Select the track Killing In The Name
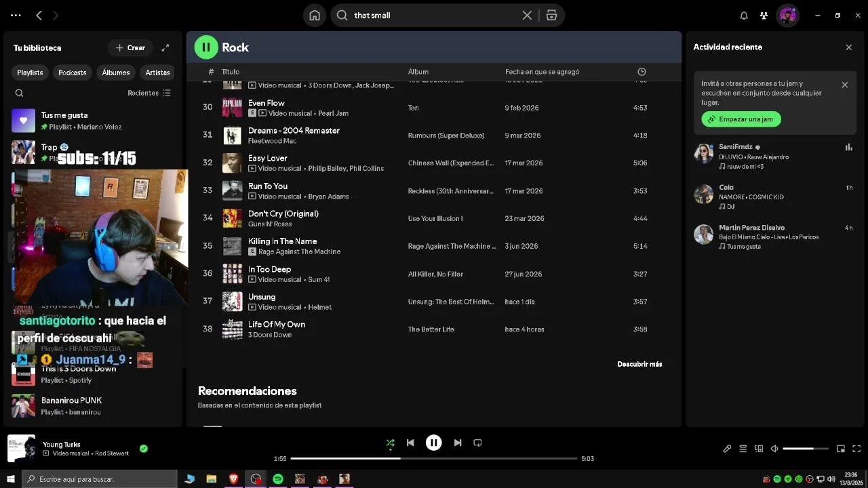This screenshot has height=488, width=868. point(282,241)
